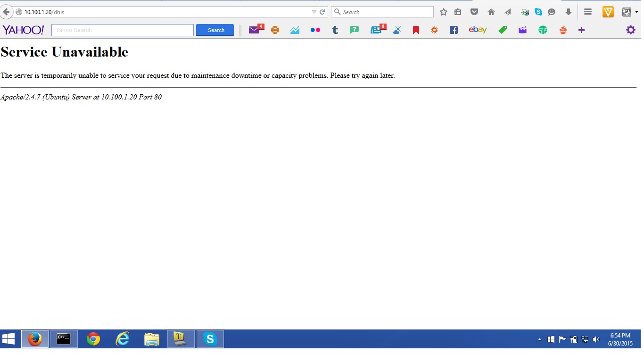Bookmark this page with the star icon

(443, 12)
